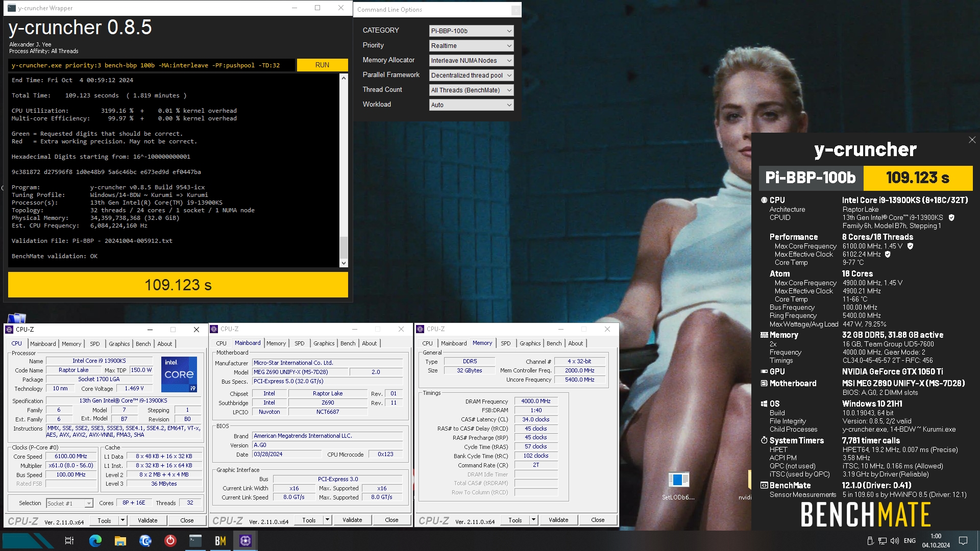Open SPD tab in left CPU-Z window
This screenshot has height=551, width=980.
(95, 344)
